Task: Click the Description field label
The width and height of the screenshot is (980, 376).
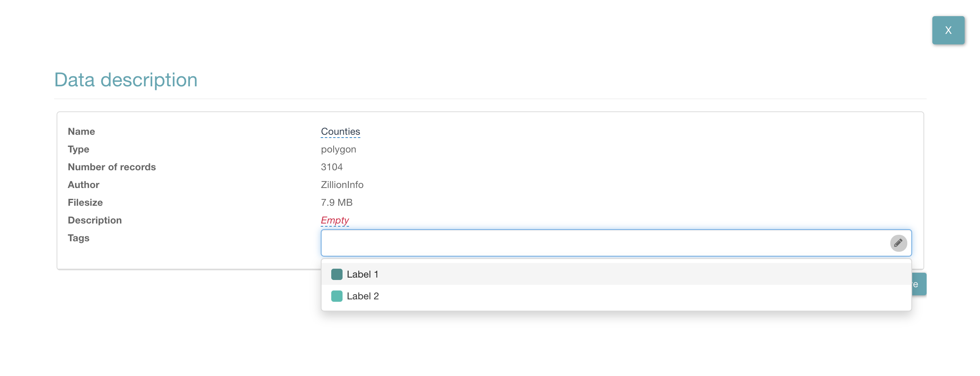Action: pyautogui.click(x=95, y=220)
